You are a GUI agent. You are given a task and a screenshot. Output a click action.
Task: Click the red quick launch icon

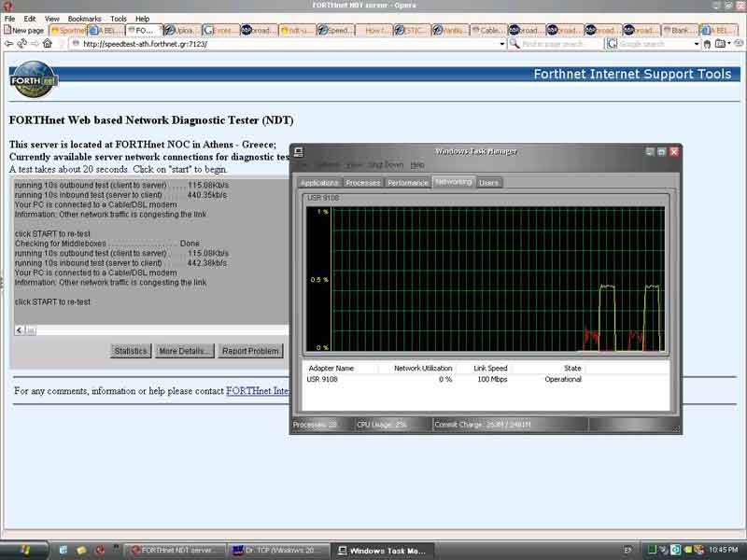100,551
